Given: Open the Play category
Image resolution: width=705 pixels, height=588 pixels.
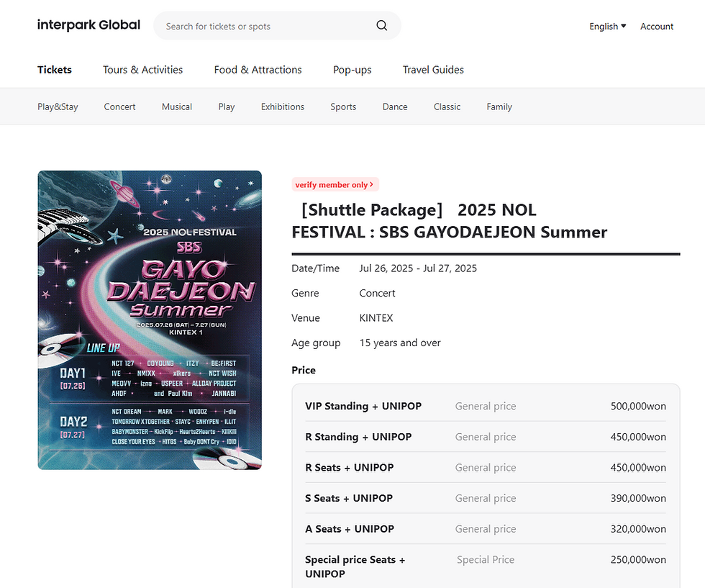Looking at the screenshot, I should coord(227,107).
